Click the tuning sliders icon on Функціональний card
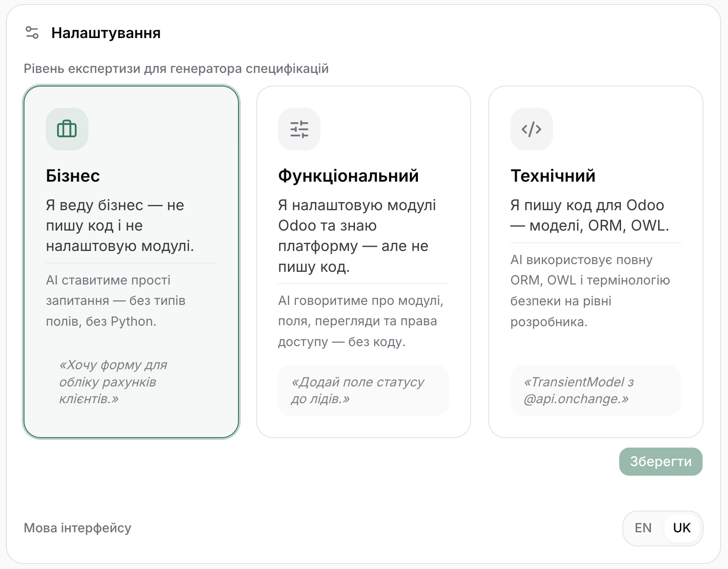This screenshot has height=569, width=728. pyautogui.click(x=299, y=129)
